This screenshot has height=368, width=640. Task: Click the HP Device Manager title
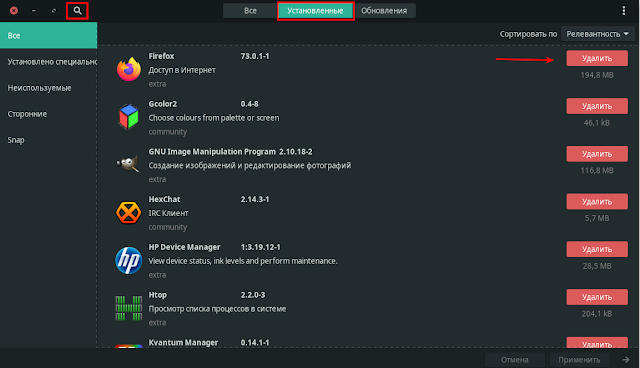[x=184, y=247]
